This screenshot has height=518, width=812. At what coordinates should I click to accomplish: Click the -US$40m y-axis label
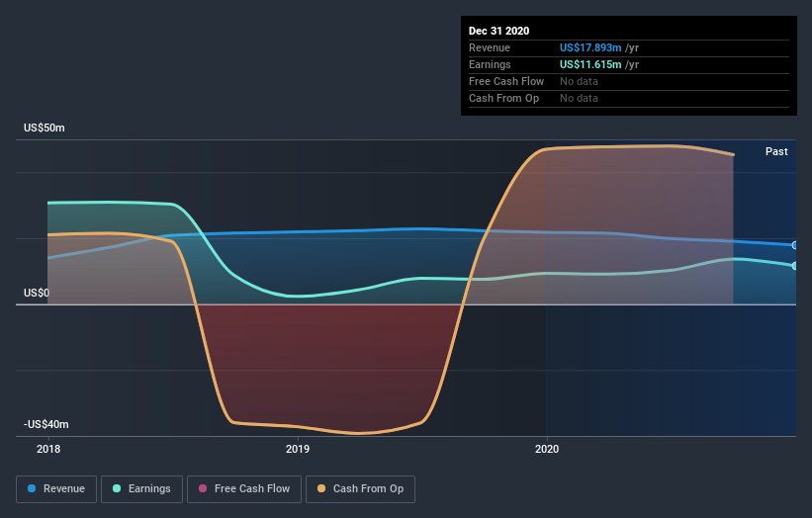[x=45, y=424]
